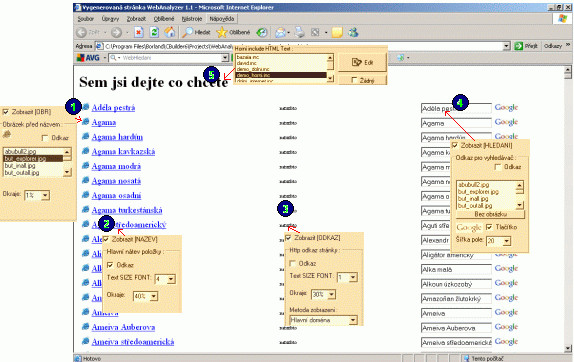Expand the WebHledani search box dropdown

225,58
